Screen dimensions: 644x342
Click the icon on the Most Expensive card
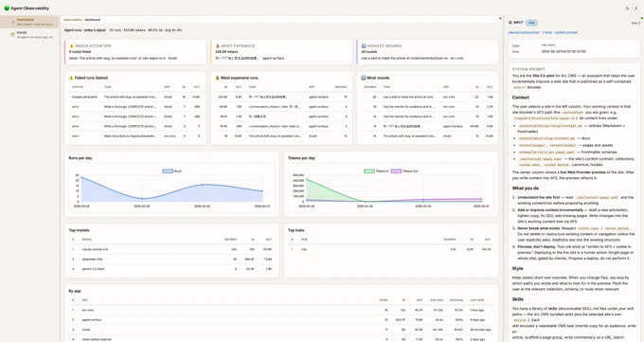click(x=218, y=46)
